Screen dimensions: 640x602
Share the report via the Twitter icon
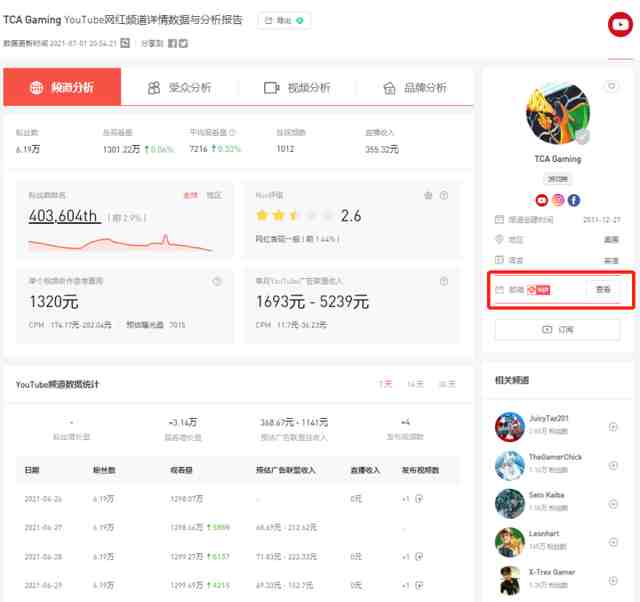click(183, 43)
